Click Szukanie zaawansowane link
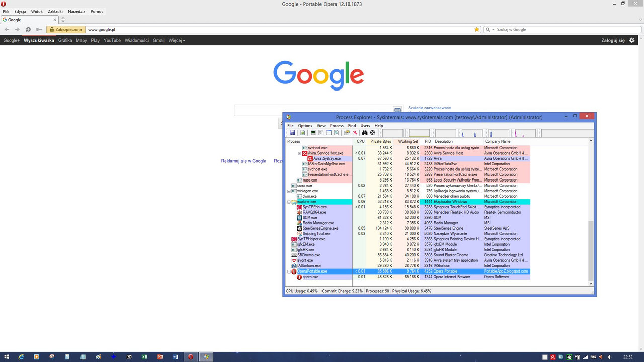The image size is (644, 362). (x=429, y=108)
